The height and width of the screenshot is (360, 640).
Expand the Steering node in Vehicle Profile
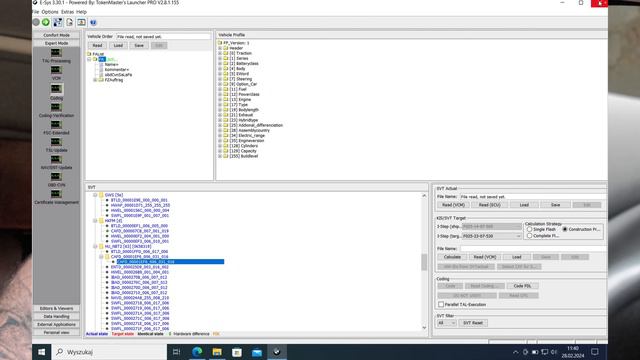pos(220,79)
